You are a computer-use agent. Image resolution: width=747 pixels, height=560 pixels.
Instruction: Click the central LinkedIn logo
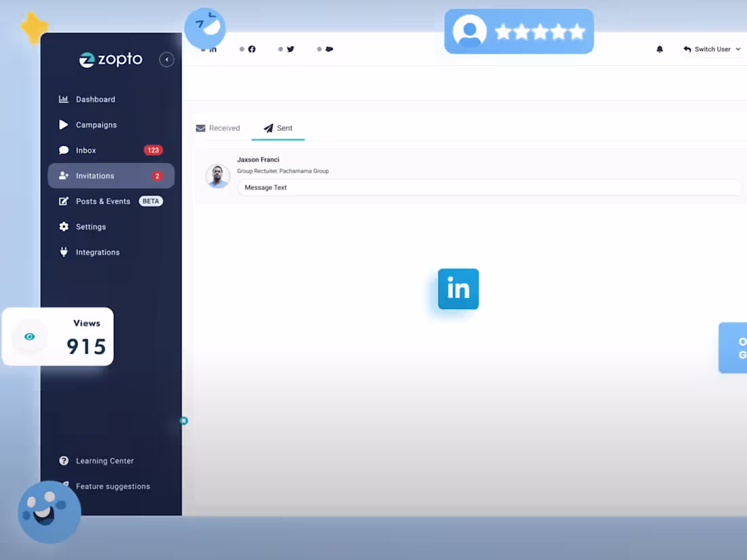458,288
